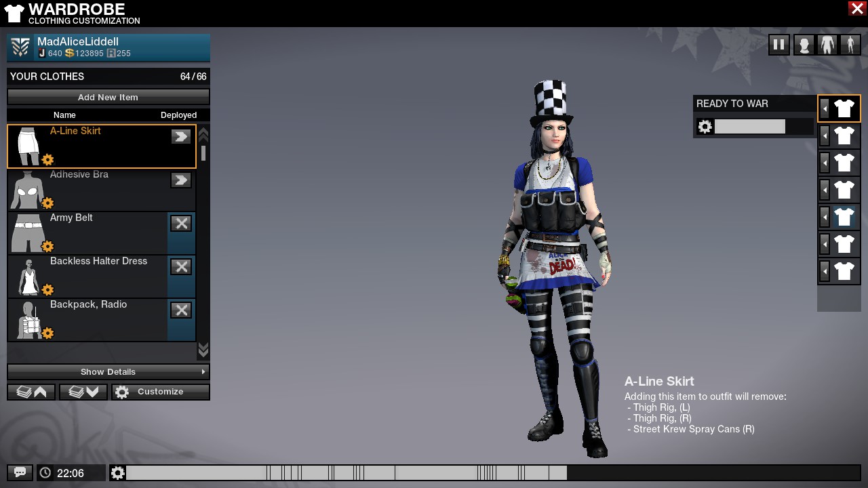The height and width of the screenshot is (488, 868).
Task: Select the blue-highlighted fifth outfit slot
Action: coord(844,217)
